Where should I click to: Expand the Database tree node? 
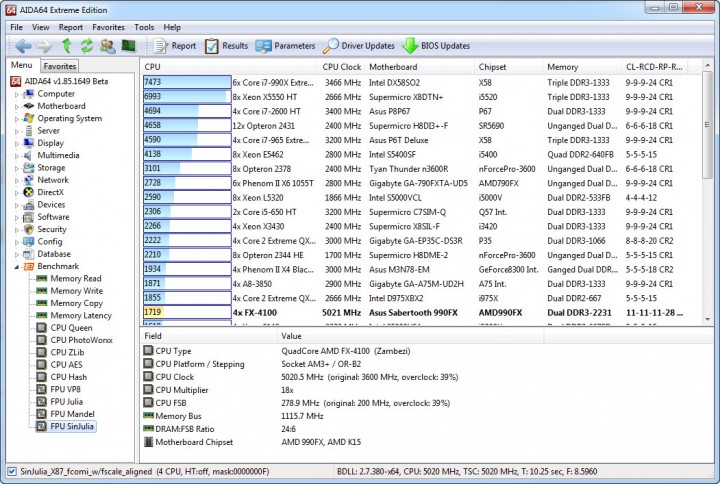click(x=17, y=254)
